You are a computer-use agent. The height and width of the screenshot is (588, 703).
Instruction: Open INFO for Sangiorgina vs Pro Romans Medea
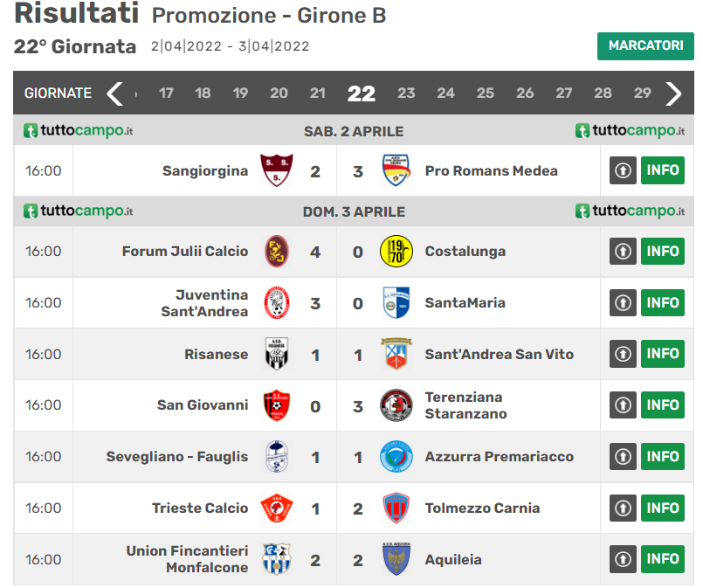663,170
